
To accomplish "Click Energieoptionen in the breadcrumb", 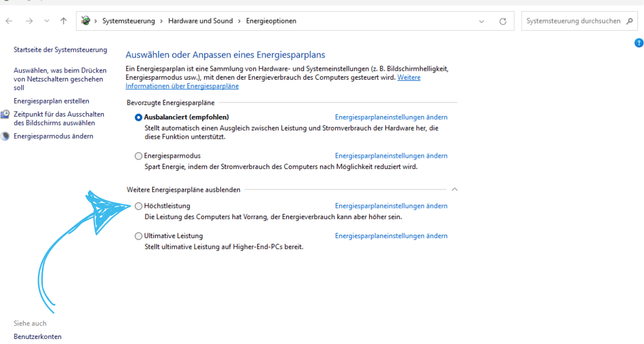I will (271, 21).
